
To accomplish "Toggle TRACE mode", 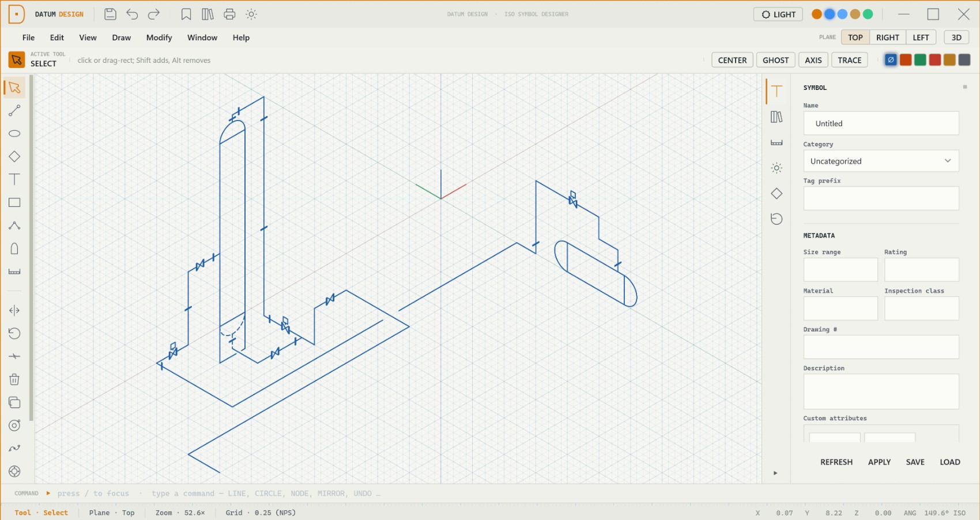I will pyautogui.click(x=849, y=60).
